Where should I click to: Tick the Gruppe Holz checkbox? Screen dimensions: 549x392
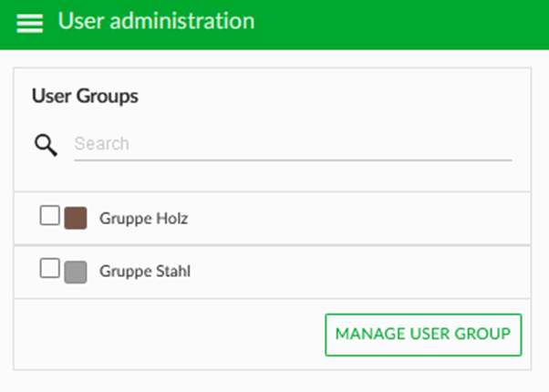coord(50,215)
